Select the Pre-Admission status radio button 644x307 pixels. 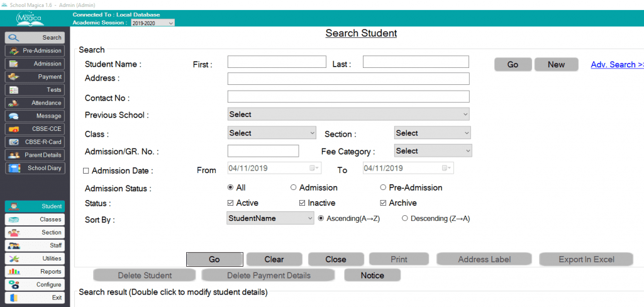[383, 187]
